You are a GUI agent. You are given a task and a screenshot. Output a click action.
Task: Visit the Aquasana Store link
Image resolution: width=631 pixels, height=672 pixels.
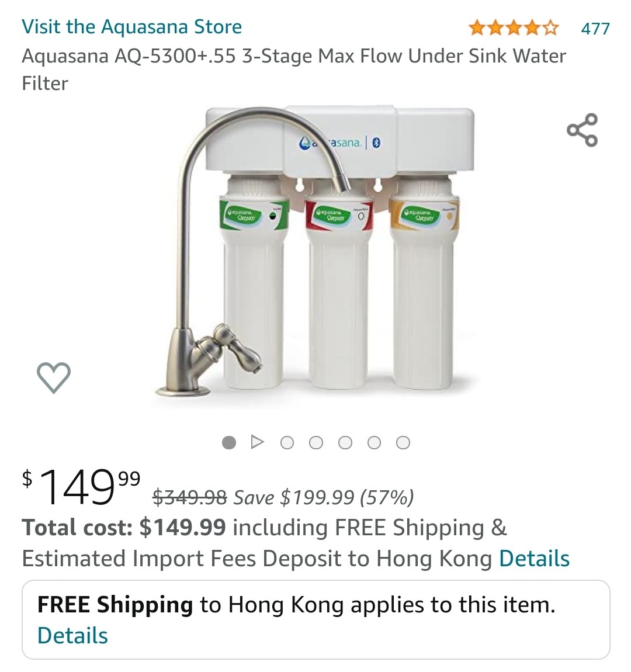coord(132,26)
